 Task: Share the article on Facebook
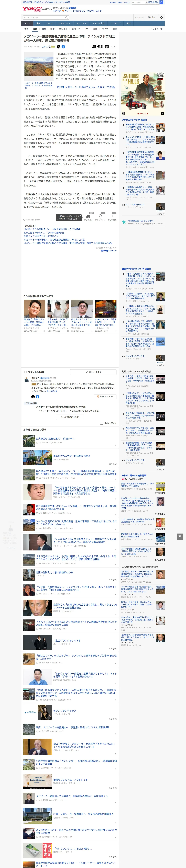coord(63,47)
